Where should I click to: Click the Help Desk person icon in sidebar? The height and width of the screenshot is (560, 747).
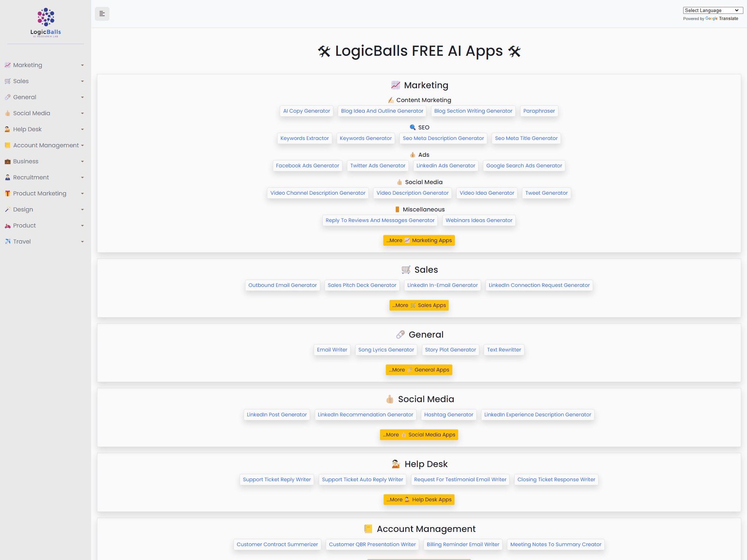click(x=8, y=129)
